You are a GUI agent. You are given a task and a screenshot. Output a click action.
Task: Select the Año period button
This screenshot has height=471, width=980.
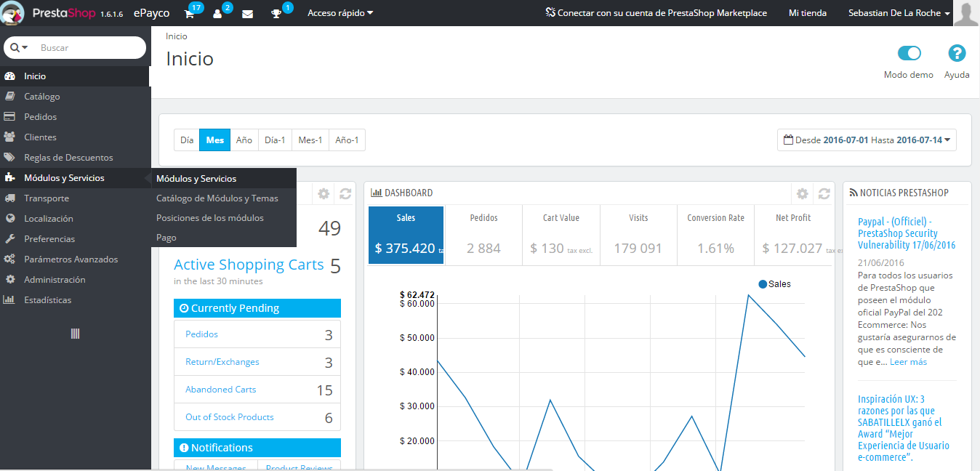[244, 140]
